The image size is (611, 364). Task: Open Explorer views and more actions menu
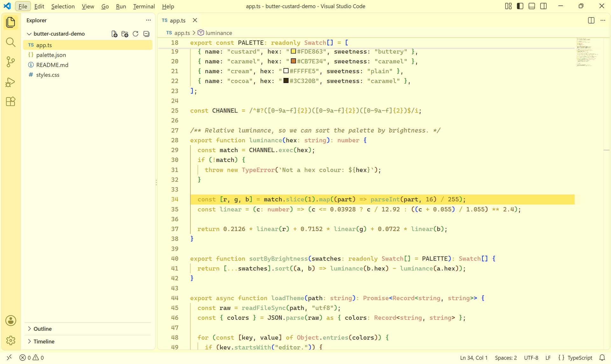tap(148, 20)
